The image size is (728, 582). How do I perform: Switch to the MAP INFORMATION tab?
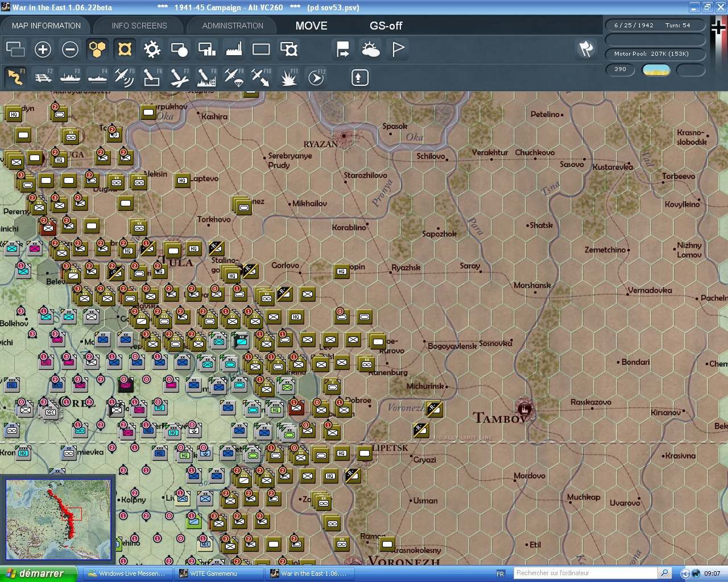pyautogui.click(x=45, y=25)
